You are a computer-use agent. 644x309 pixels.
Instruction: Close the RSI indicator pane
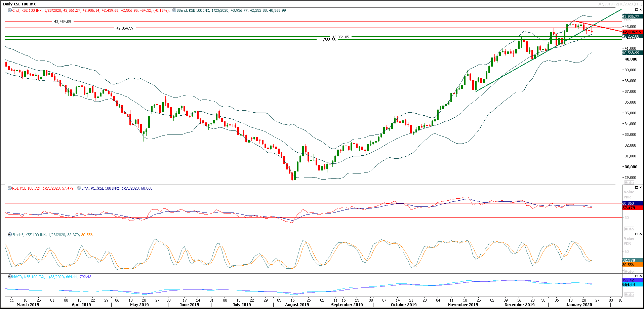(641, 188)
